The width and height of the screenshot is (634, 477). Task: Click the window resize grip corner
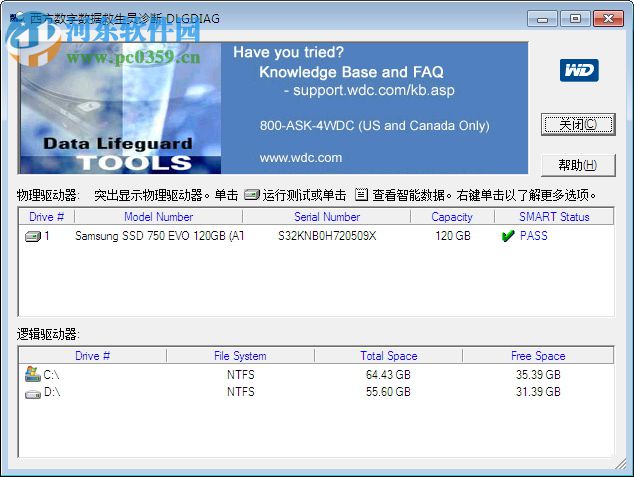pyautogui.click(x=621, y=464)
